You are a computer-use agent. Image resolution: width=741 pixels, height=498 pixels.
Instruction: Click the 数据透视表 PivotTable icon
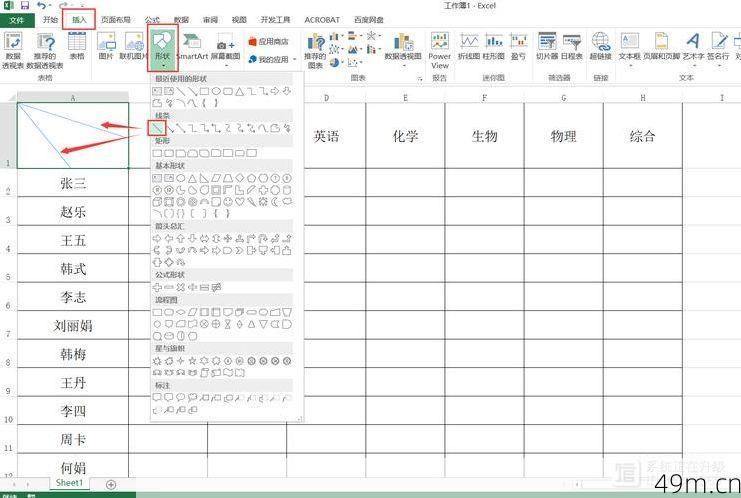pyautogui.click(x=13, y=46)
